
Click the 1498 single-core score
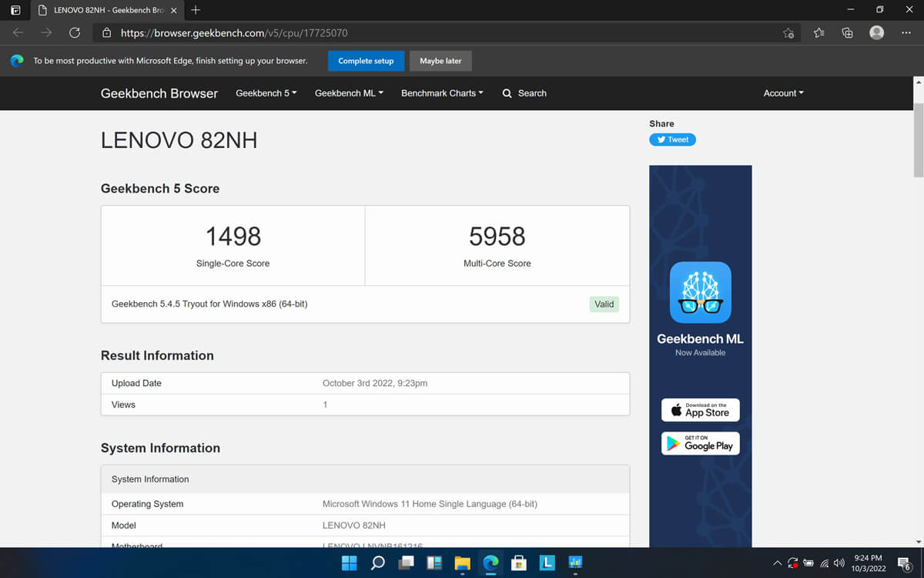pos(233,236)
